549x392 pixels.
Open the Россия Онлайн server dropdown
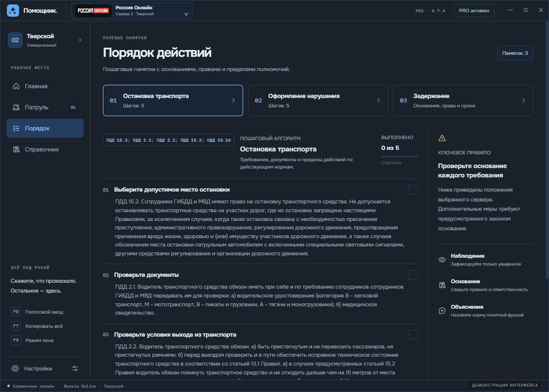pos(132,10)
